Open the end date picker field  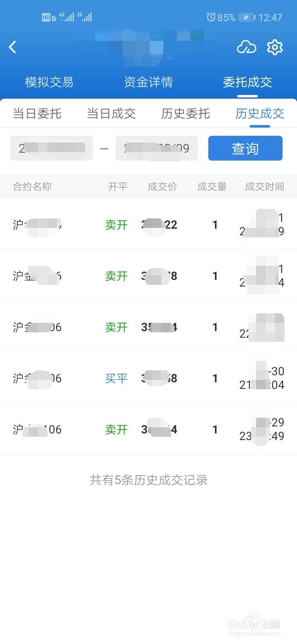157,148
